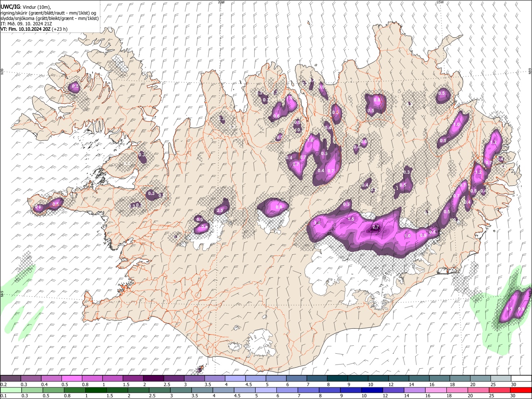Select the light pink 16–18 swatch, bottom legend
Image resolution: width=532 pixels, height=399 pixels.
click(436, 390)
